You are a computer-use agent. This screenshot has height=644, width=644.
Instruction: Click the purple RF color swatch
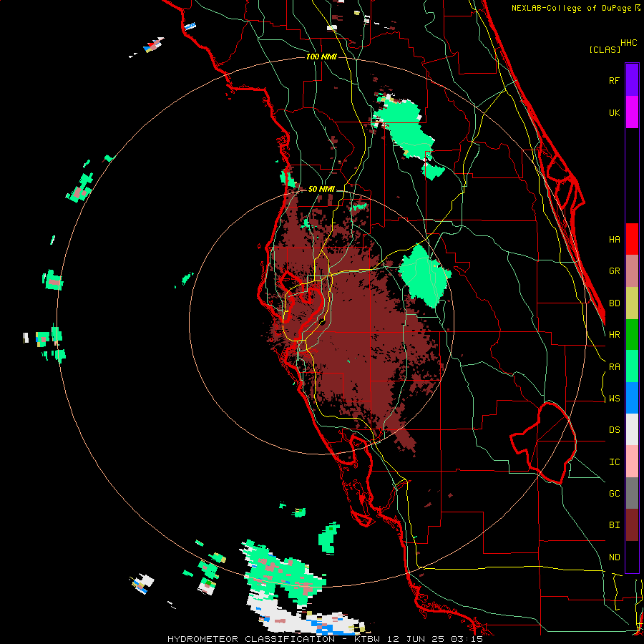[632, 80]
